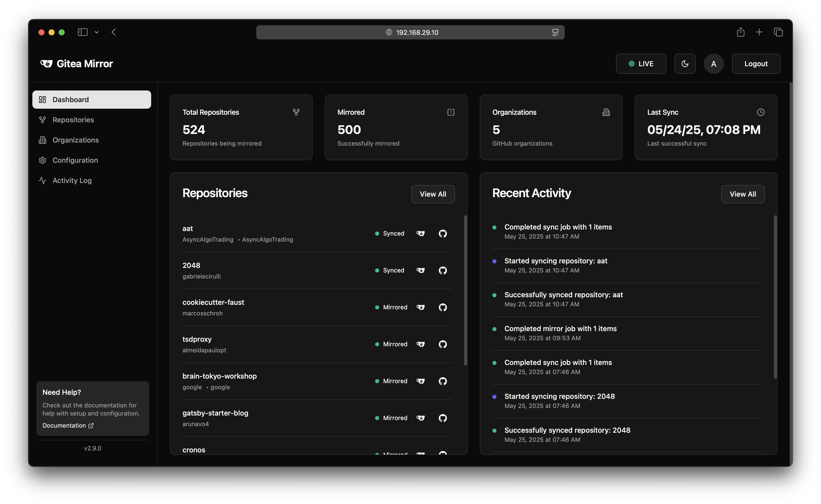
Task: Click the Logout button
Action: click(756, 63)
